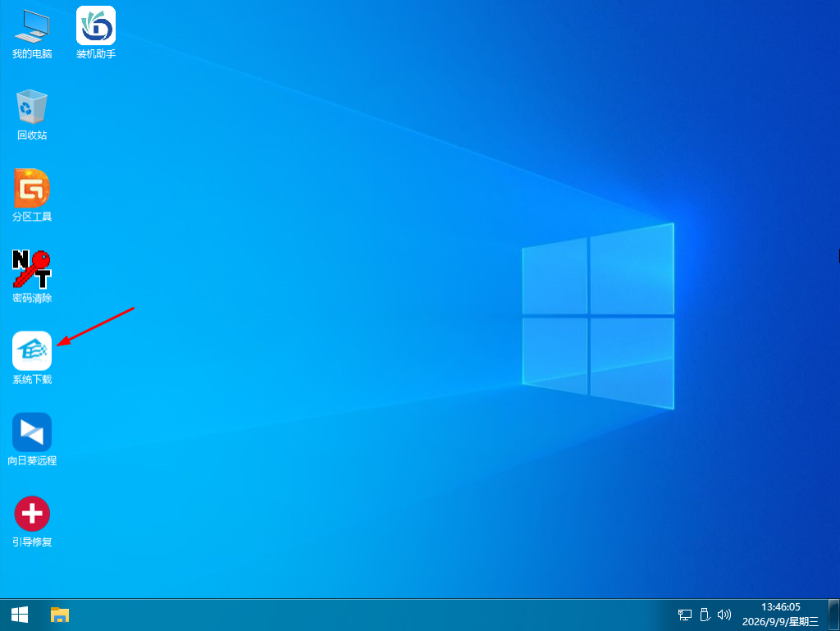
Task: Open the volume speaker tray icon
Action: tap(724, 615)
